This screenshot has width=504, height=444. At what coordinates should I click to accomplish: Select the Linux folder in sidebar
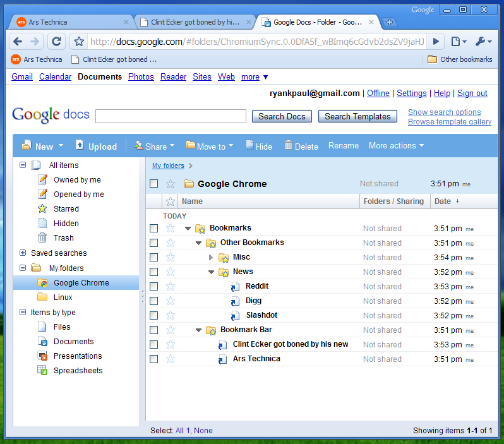63,297
